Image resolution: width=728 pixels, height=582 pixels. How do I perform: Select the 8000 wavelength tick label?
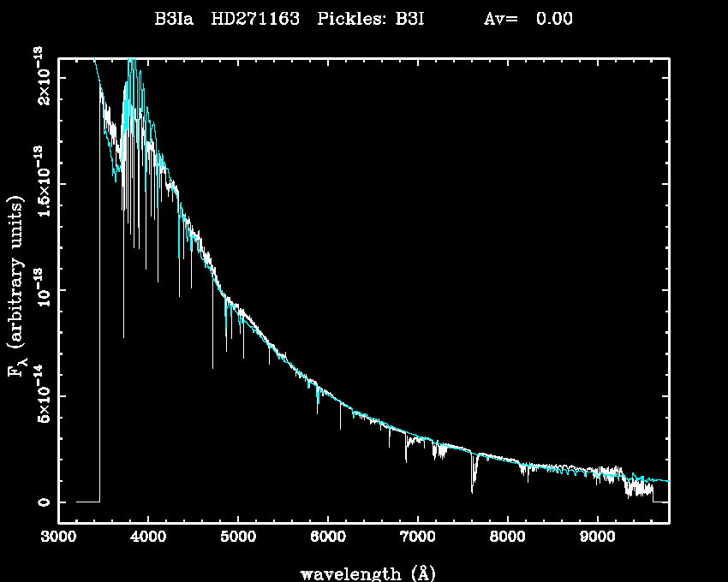tap(507, 539)
